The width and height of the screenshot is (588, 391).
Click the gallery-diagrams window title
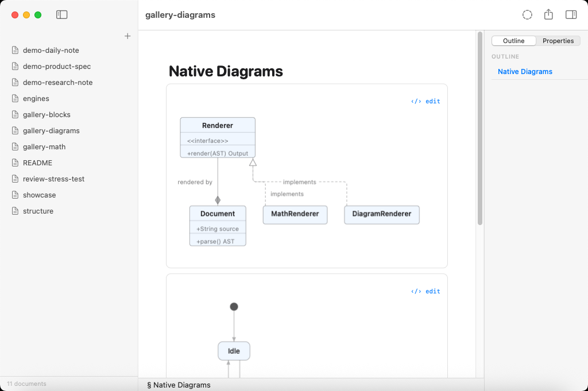click(x=180, y=15)
